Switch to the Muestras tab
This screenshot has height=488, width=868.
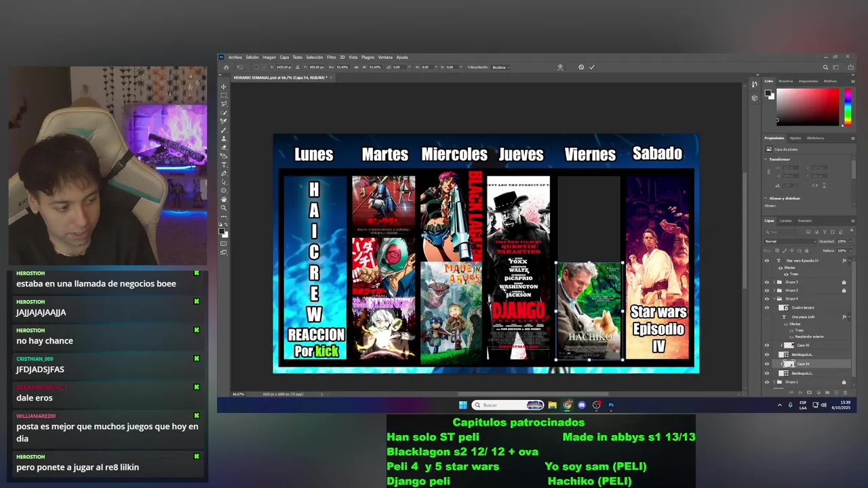(x=786, y=81)
